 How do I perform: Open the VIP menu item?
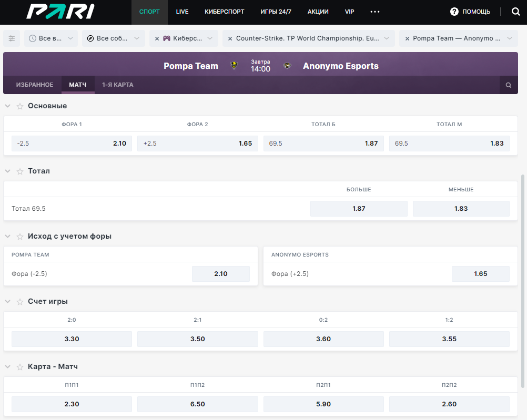(350, 12)
